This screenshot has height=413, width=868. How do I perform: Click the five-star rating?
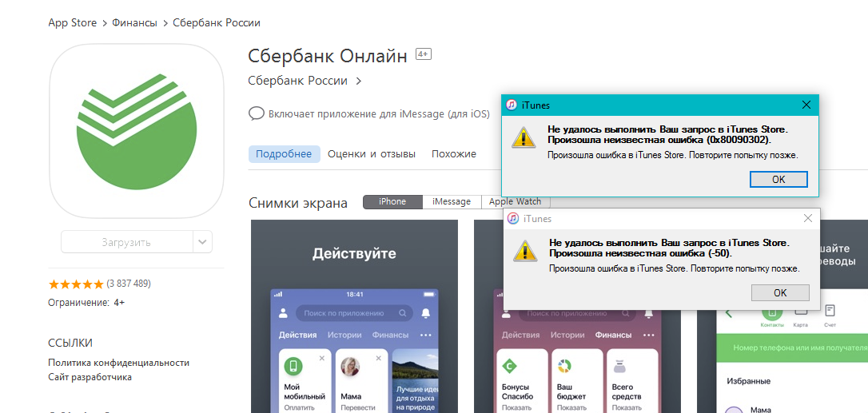(76, 284)
